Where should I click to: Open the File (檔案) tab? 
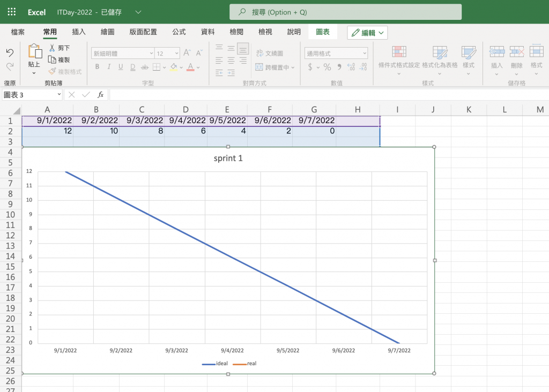[x=18, y=32]
